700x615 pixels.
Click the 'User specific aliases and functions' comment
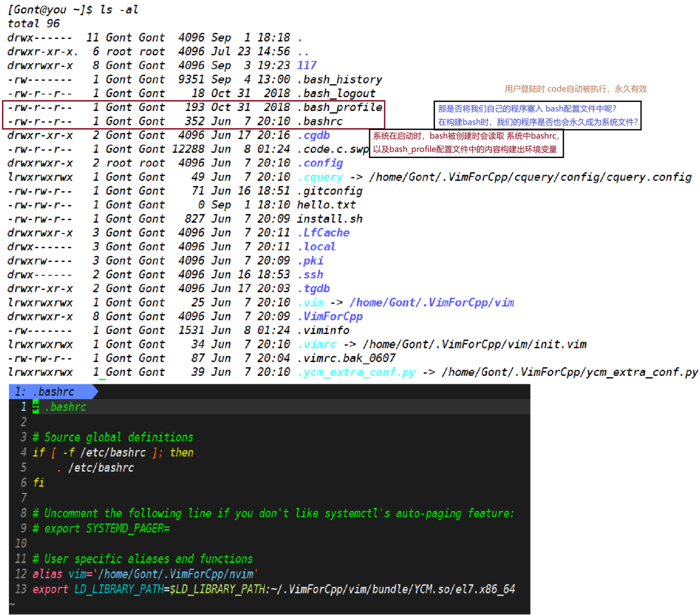point(142,559)
